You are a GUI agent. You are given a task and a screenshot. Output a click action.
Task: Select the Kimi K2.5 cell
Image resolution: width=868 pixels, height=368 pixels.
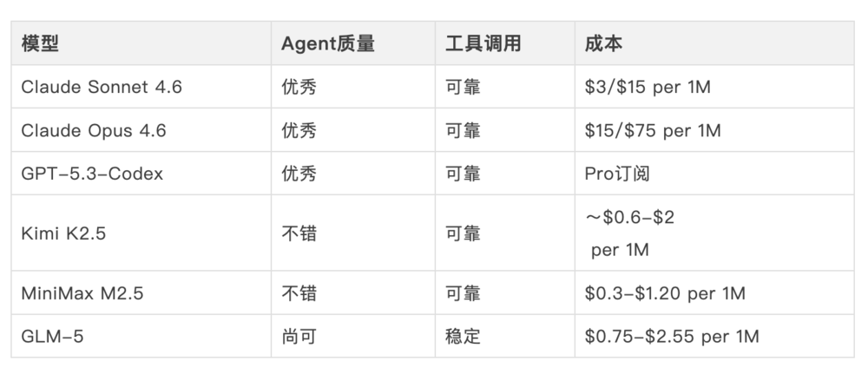point(63,233)
